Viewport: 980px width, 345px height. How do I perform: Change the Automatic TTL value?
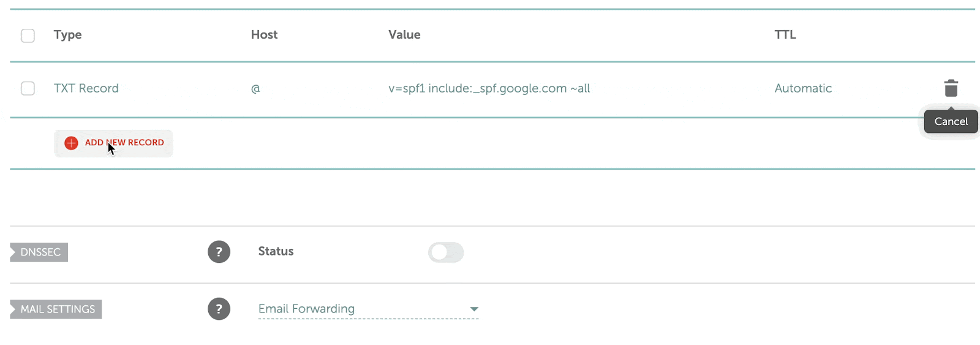tap(802, 88)
